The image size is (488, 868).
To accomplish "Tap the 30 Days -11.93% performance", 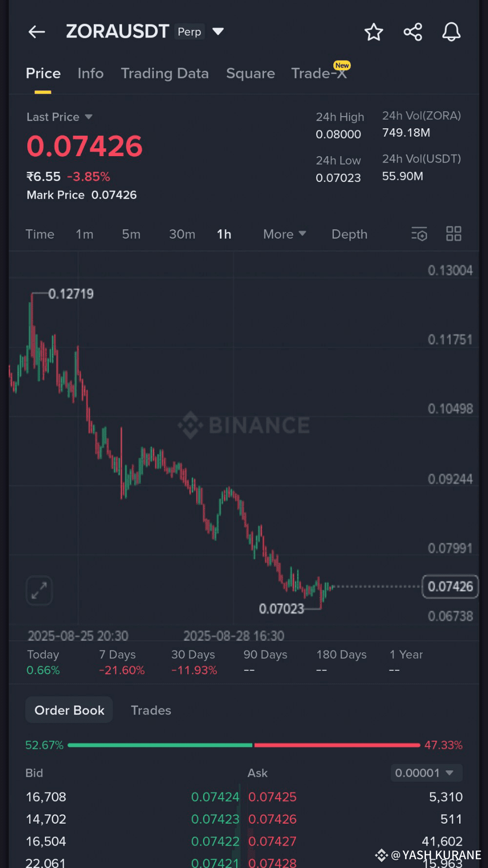I will [194, 662].
